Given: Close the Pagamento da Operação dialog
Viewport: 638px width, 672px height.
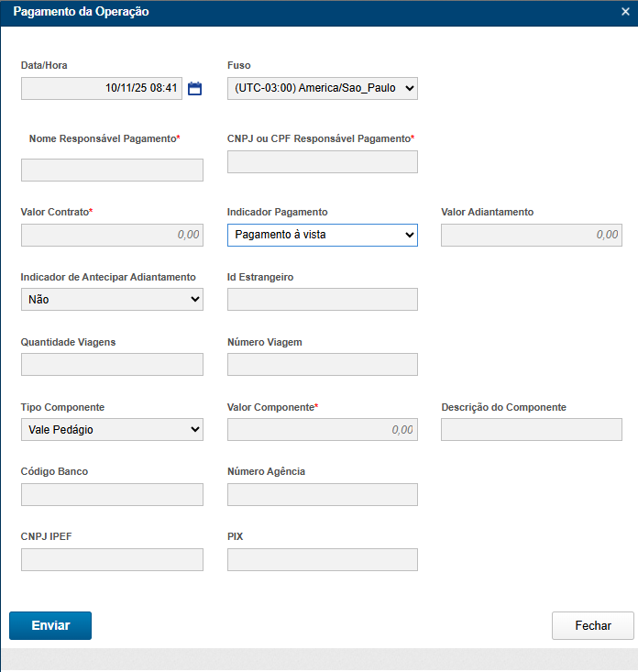Looking at the screenshot, I should 624,12.
